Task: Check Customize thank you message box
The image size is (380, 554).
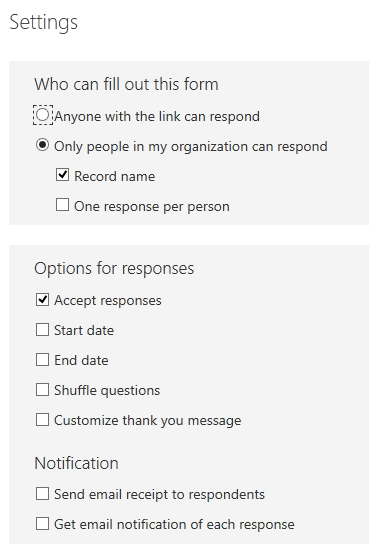Action: (x=42, y=420)
